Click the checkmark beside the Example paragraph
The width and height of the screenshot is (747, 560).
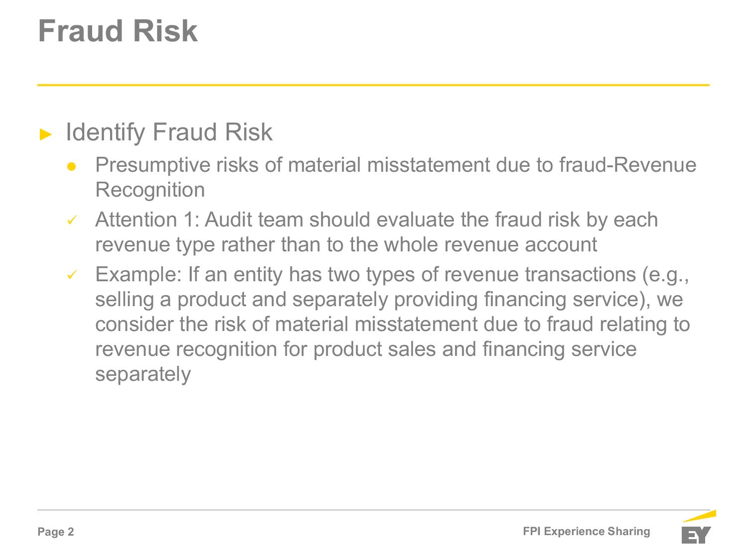71,275
